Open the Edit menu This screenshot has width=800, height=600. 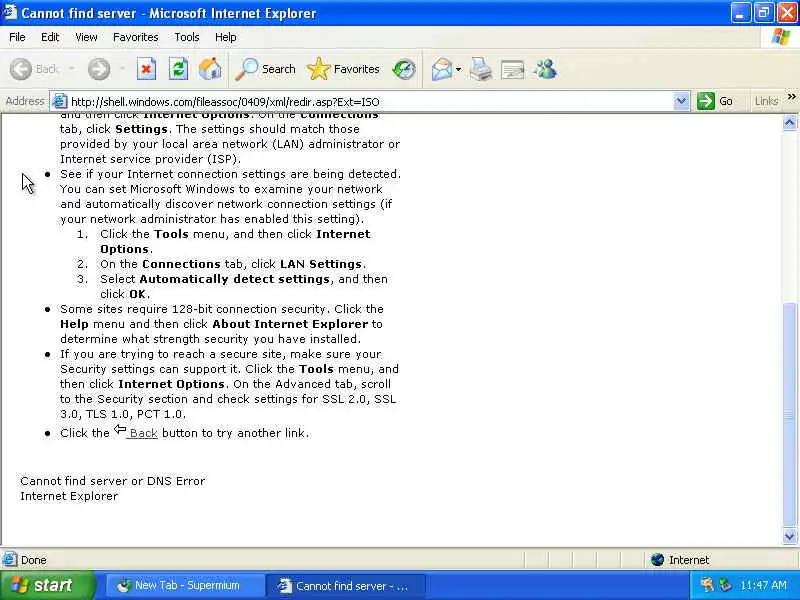pos(50,37)
